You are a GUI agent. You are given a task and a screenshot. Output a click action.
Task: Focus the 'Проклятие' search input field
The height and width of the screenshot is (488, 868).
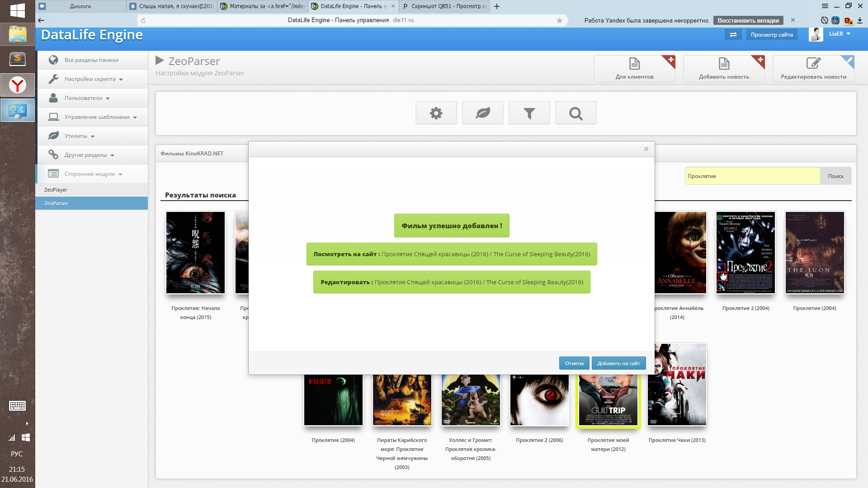tap(752, 176)
